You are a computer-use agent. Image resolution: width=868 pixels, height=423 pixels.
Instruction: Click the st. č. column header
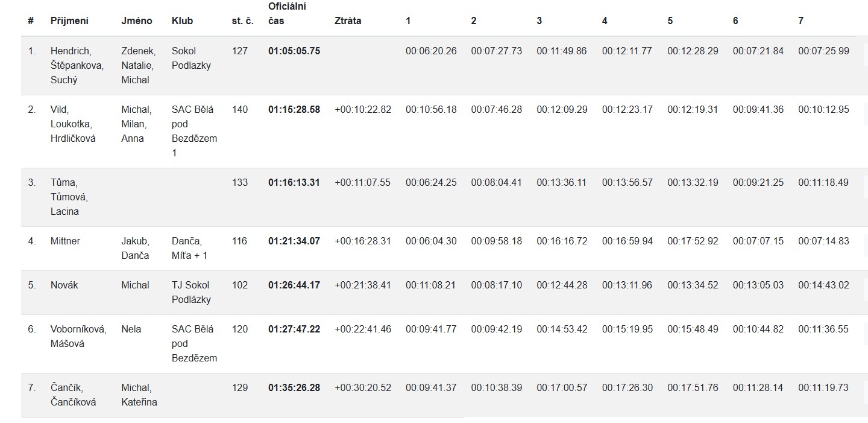[x=242, y=21]
